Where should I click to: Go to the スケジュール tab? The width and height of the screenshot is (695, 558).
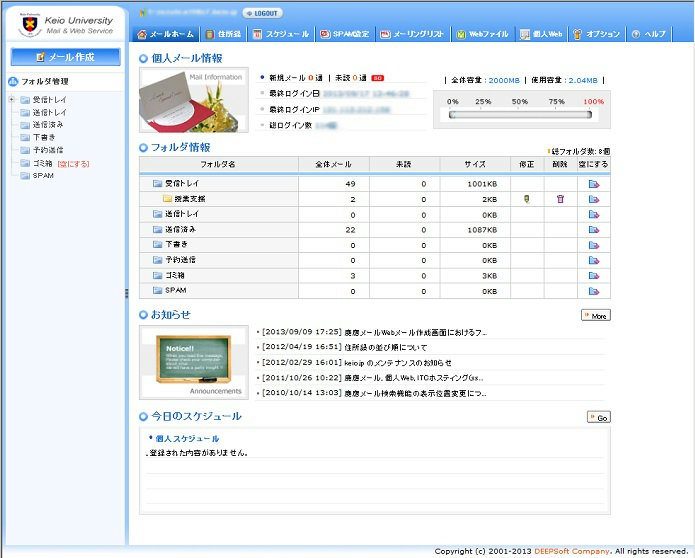coord(279,34)
